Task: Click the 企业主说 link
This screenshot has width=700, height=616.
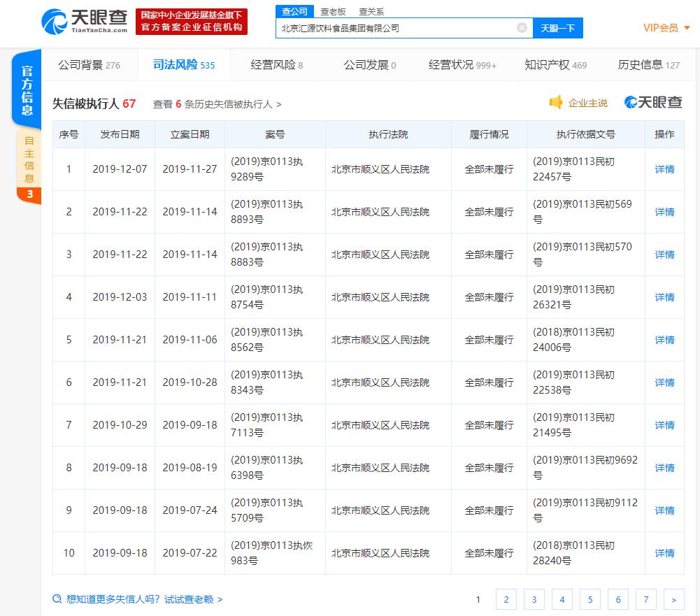Action: (x=587, y=103)
